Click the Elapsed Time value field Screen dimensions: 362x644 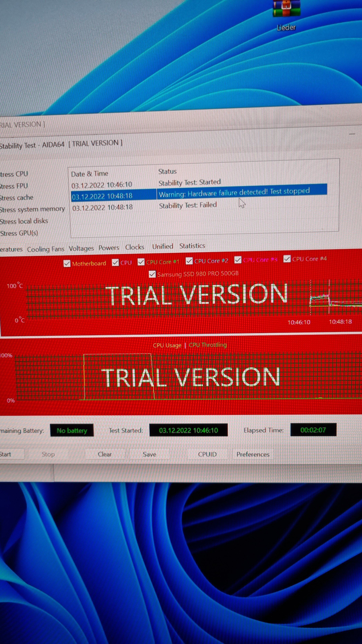point(313,430)
